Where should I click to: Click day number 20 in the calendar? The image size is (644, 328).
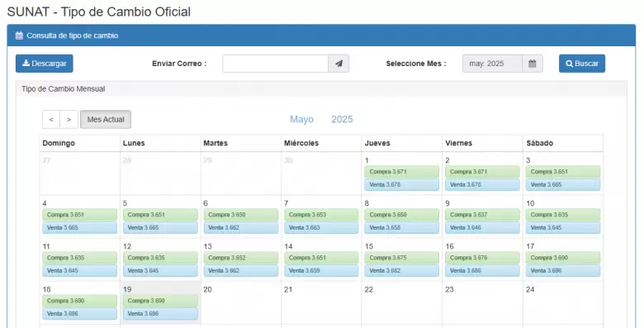click(208, 289)
